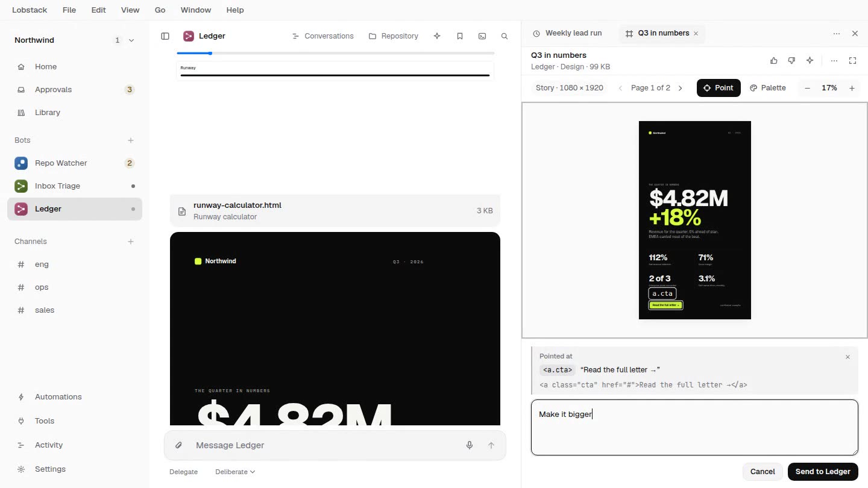This screenshot has height=488, width=868.
Task: Dismiss the Pointed at selection
Action: (x=848, y=357)
